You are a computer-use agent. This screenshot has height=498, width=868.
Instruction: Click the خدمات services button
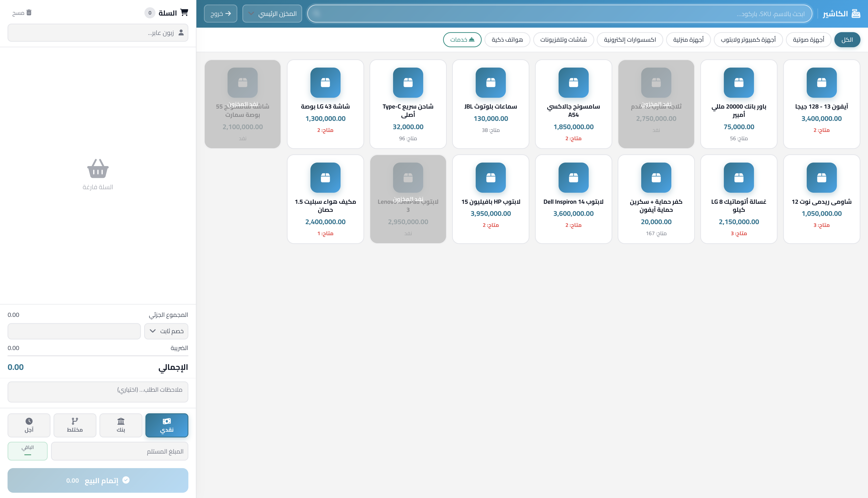point(462,40)
